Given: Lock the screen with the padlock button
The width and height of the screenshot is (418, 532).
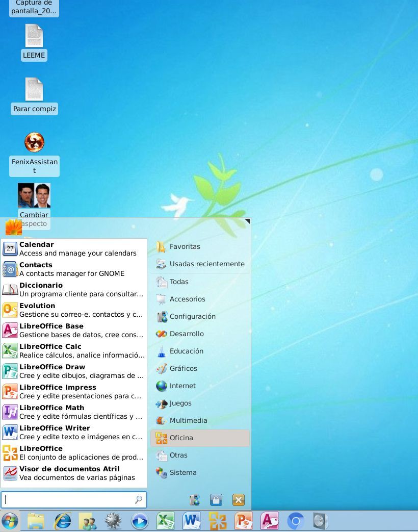Looking at the screenshot, I should tap(216, 500).
